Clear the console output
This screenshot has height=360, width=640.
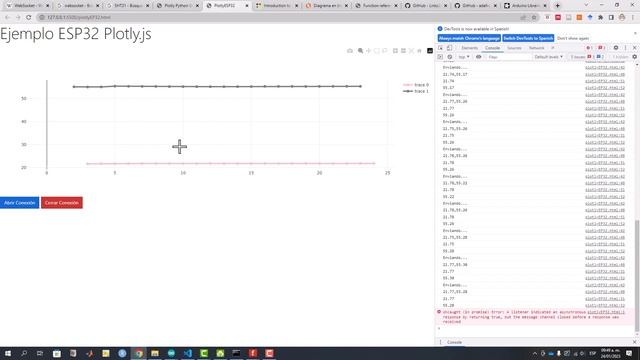pyautogui.click(x=450, y=57)
